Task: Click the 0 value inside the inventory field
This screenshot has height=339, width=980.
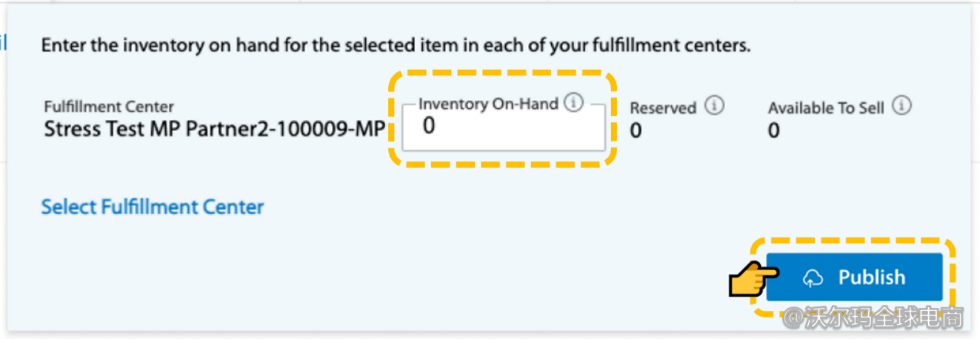Action: [x=429, y=127]
